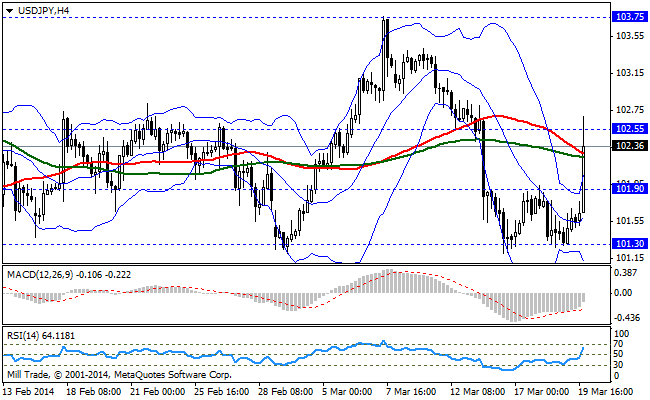Image resolution: width=650 pixels, height=400 pixels.
Task: Select the 19 Mar 16:00 time label
Action: click(x=606, y=391)
